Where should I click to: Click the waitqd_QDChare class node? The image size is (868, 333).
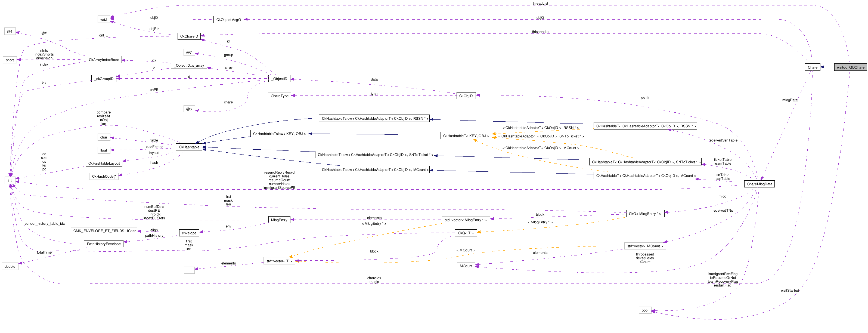[850, 67]
